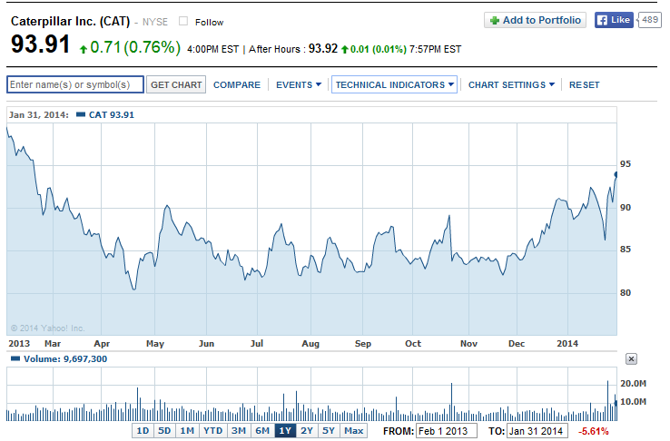Click the 20.0M volume axis label
Screen dimensions: 670x441
(633, 383)
